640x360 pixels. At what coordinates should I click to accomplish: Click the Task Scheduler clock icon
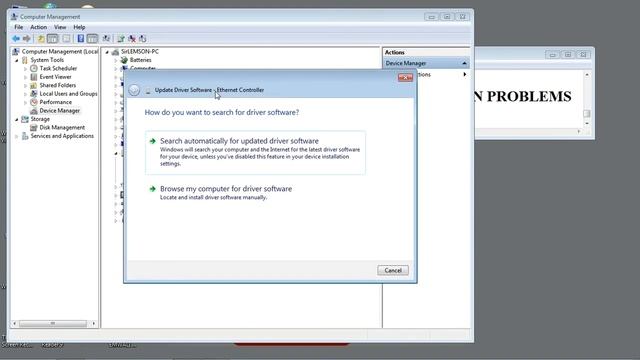(x=34, y=68)
